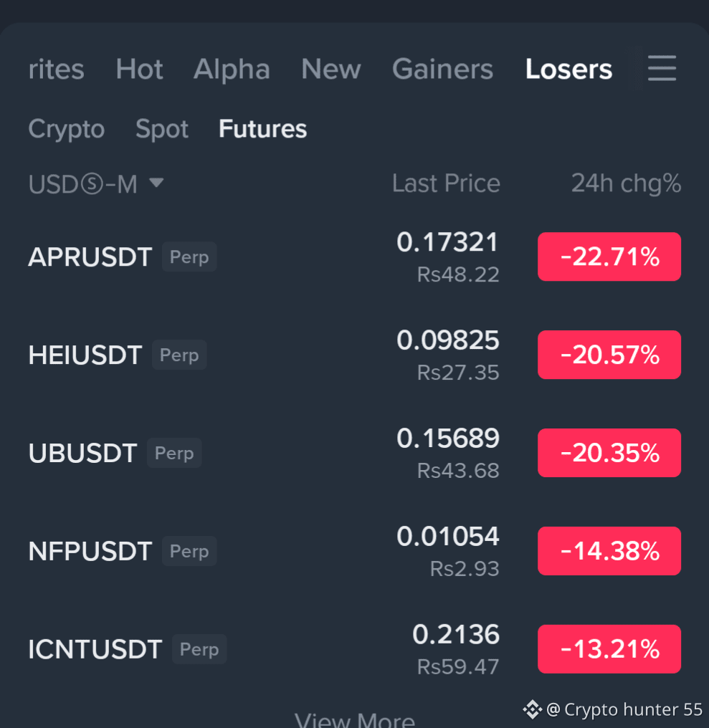Switch to the Gainers tab

(442, 70)
